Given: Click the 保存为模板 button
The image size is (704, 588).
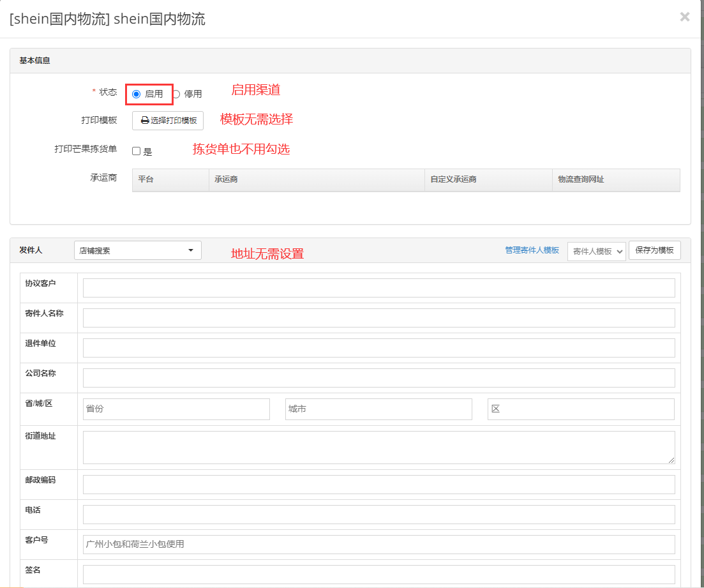Looking at the screenshot, I should (655, 250).
